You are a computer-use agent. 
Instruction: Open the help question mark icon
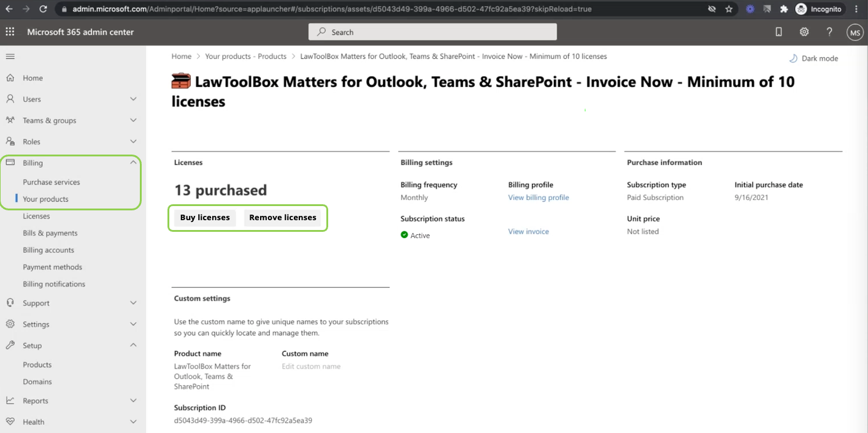pyautogui.click(x=829, y=32)
